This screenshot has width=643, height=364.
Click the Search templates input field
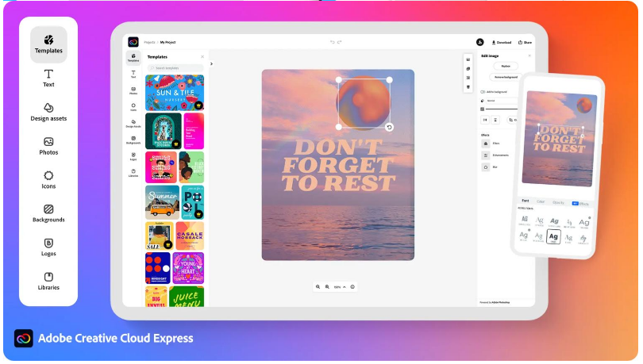pyautogui.click(x=175, y=68)
